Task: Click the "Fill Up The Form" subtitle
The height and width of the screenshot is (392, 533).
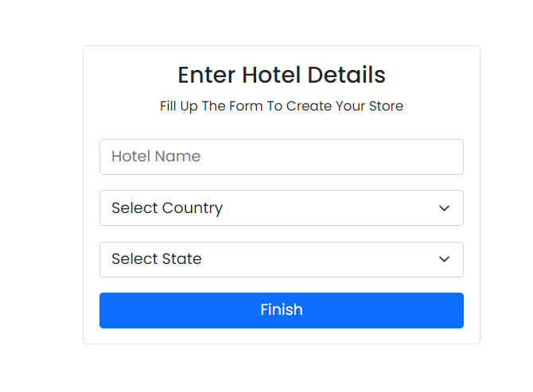Action: (x=281, y=106)
